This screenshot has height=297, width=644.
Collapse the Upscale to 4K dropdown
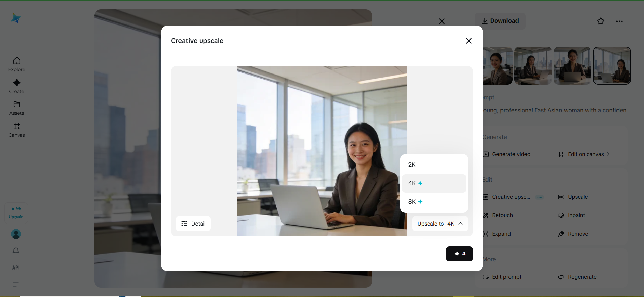440,224
